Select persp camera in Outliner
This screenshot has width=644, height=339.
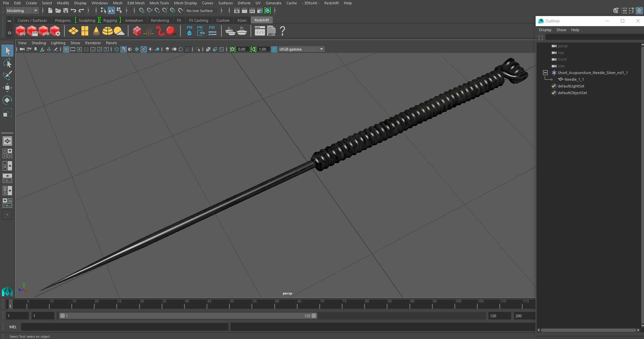[562, 46]
